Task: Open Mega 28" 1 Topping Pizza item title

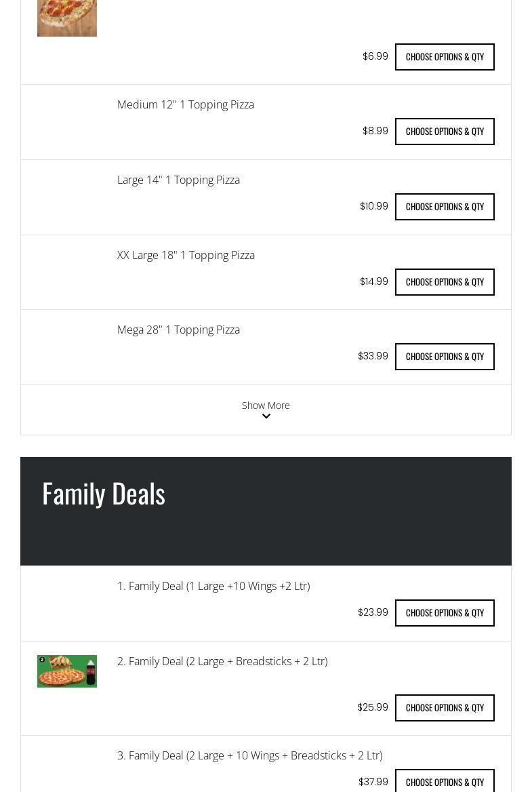Action: (178, 330)
